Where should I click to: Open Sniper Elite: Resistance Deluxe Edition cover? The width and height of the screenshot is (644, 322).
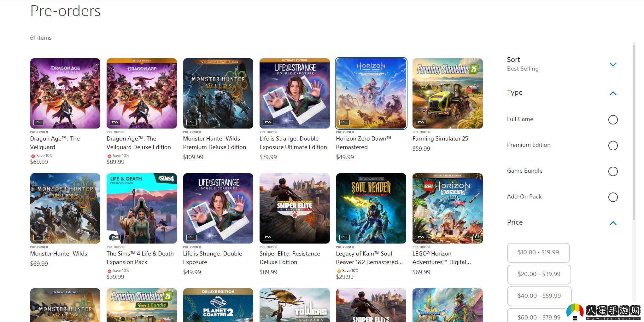(x=294, y=208)
